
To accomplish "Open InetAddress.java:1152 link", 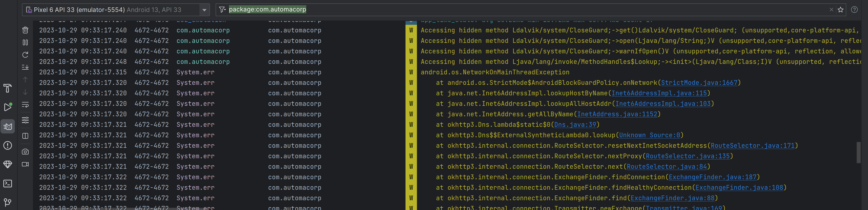I will click(617, 114).
